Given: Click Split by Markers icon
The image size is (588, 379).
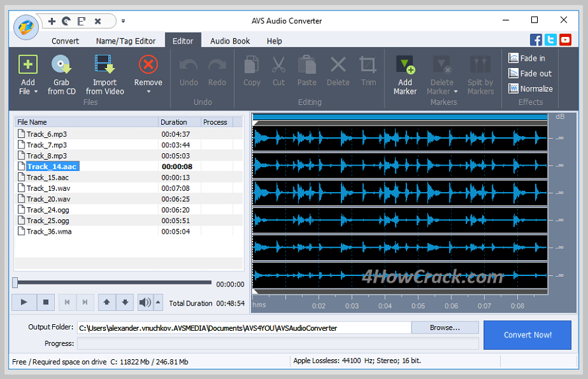Looking at the screenshot, I should point(480,65).
